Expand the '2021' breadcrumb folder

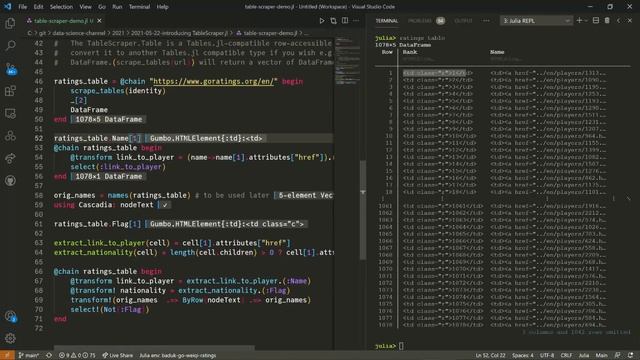click(118, 33)
